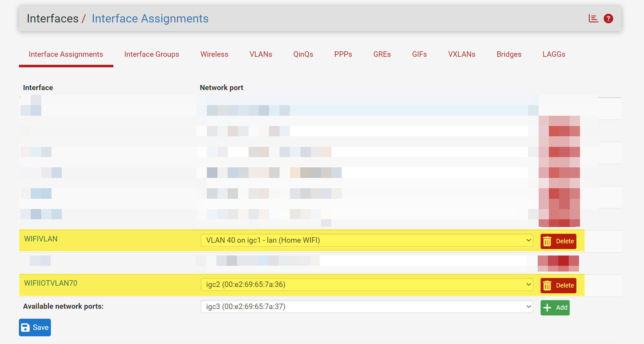Open the WIFIVLAN interface link

pyautogui.click(x=41, y=239)
